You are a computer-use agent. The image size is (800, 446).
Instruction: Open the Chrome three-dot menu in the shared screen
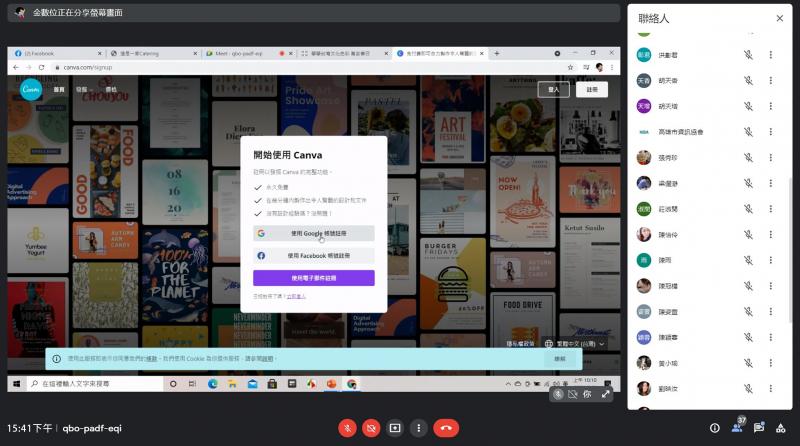click(x=612, y=67)
